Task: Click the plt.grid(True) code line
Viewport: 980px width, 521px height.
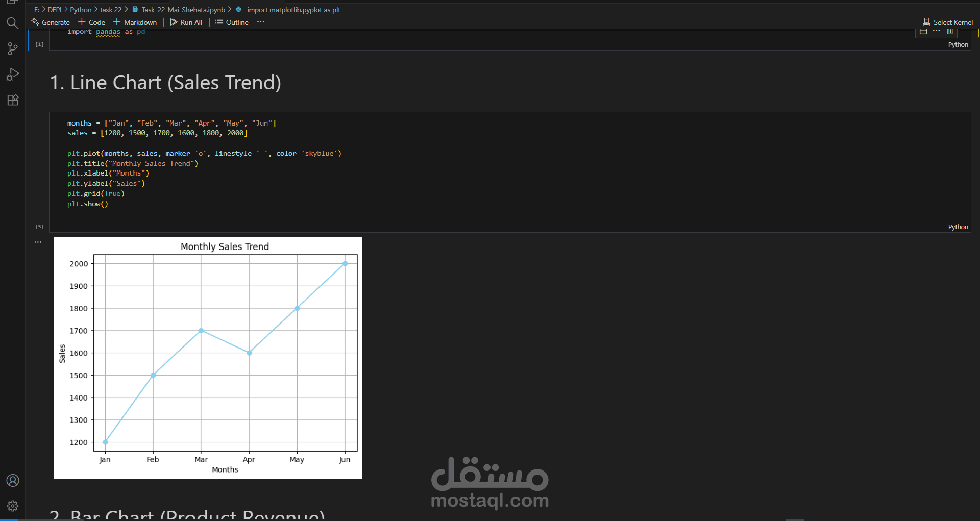Action: (x=96, y=193)
